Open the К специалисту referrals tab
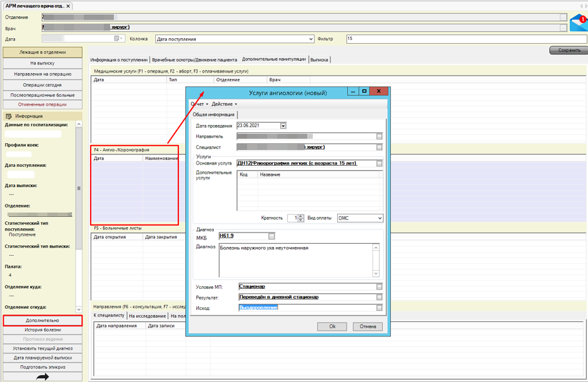 click(x=109, y=315)
